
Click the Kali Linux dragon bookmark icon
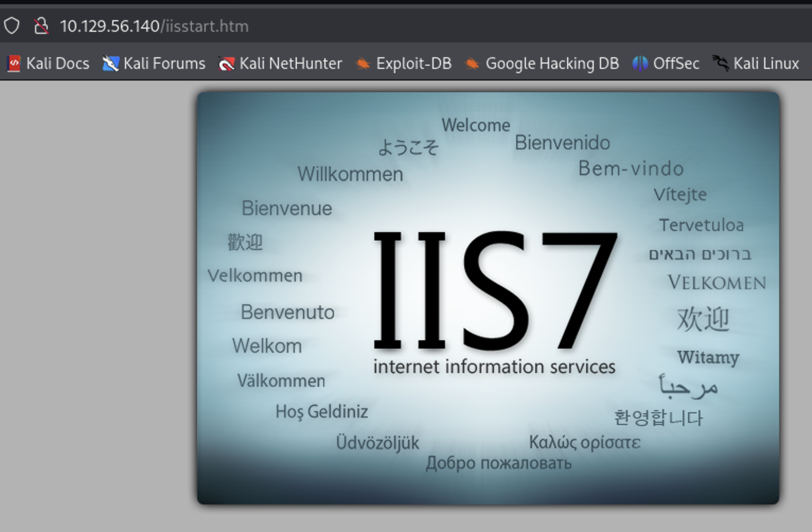(720, 64)
